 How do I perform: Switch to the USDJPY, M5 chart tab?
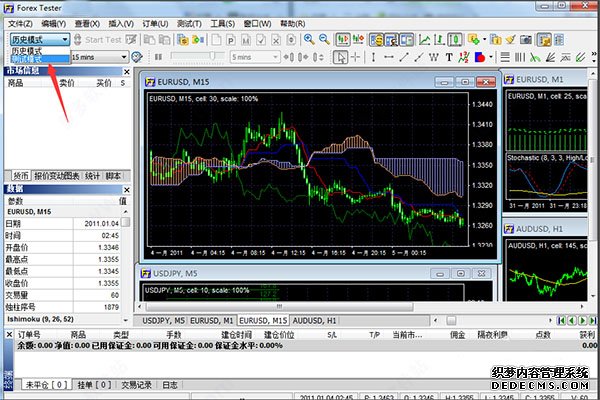point(163,320)
